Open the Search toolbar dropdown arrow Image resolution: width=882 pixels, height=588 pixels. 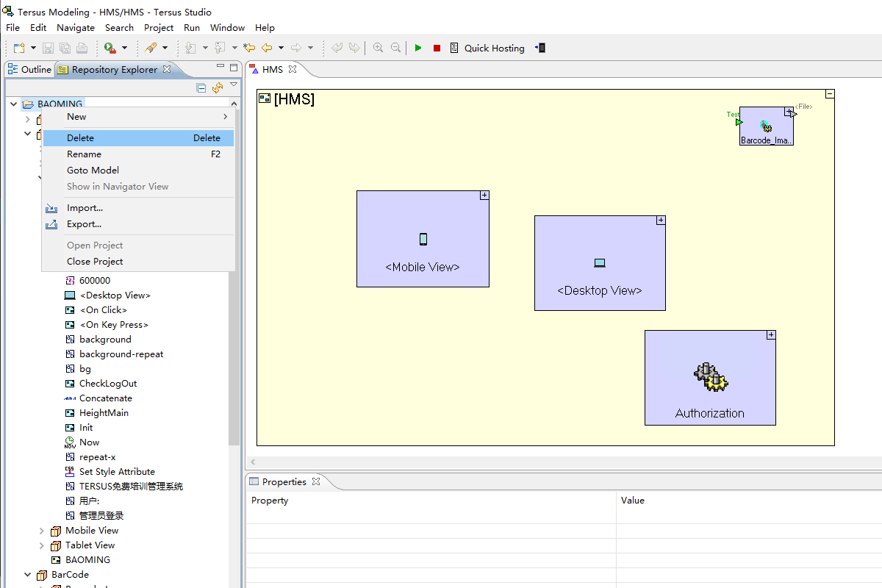pos(165,48)
